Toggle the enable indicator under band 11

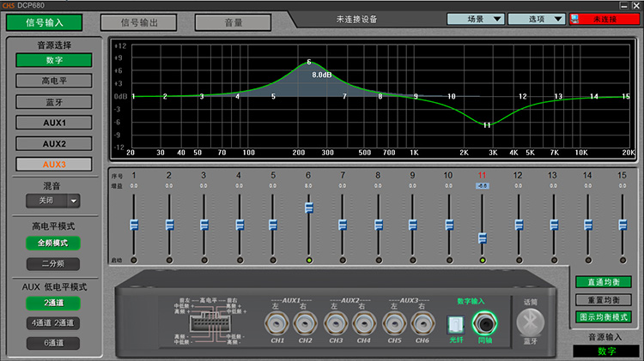[483, 260]
